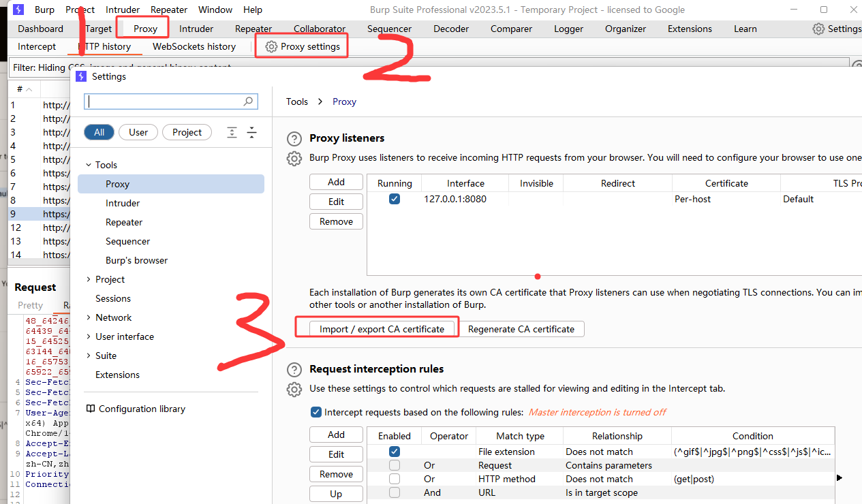Open help icon for Proxy listeners

tap(294, 139)
